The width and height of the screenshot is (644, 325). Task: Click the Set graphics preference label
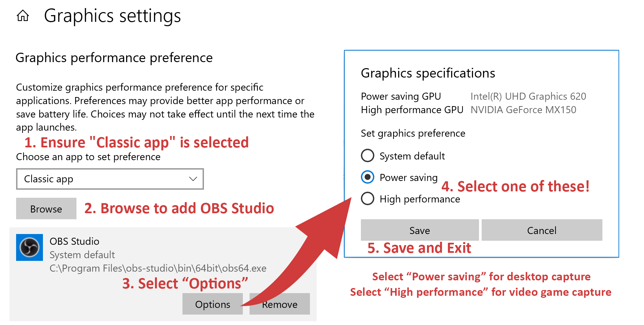point(413,133)
